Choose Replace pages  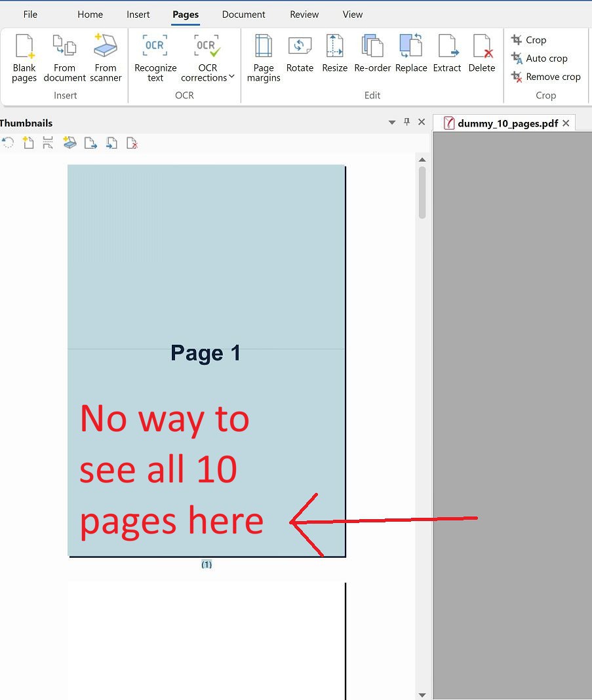411,54
